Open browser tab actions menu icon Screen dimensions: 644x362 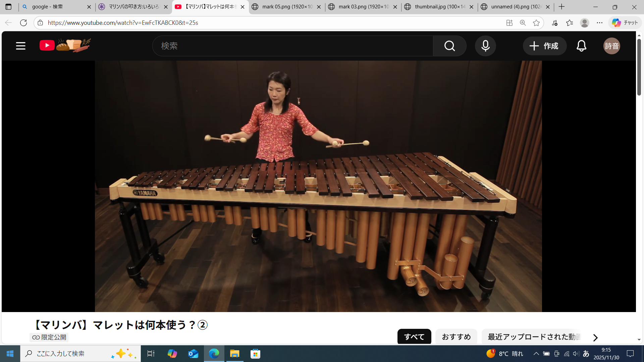click(8, 7)
